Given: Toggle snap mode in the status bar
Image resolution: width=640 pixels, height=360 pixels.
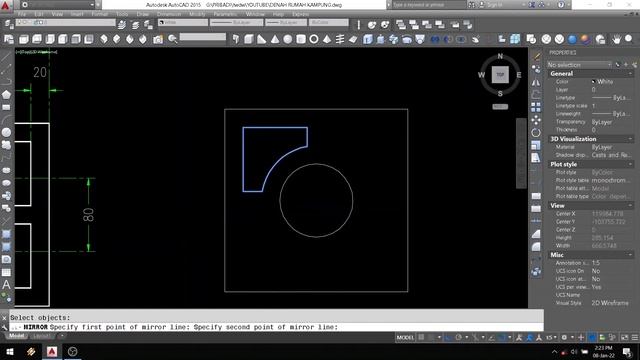Looking at the screenshot, I should [431, 337].
